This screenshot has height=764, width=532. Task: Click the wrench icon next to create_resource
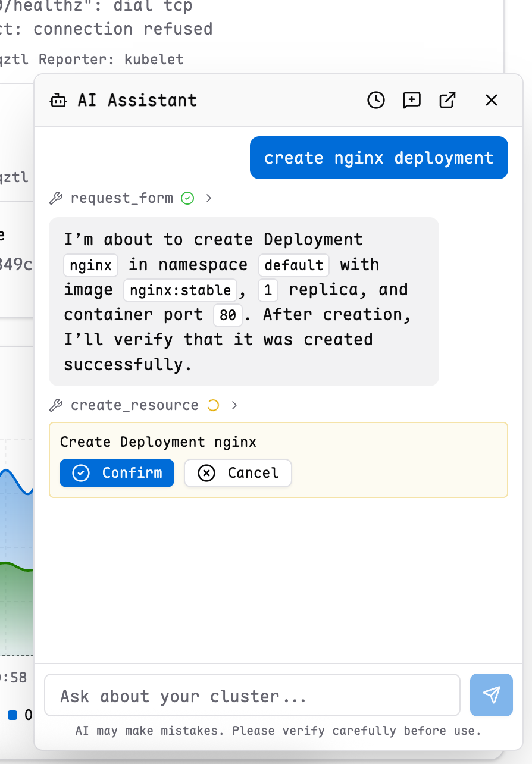(x=56, y=405)
